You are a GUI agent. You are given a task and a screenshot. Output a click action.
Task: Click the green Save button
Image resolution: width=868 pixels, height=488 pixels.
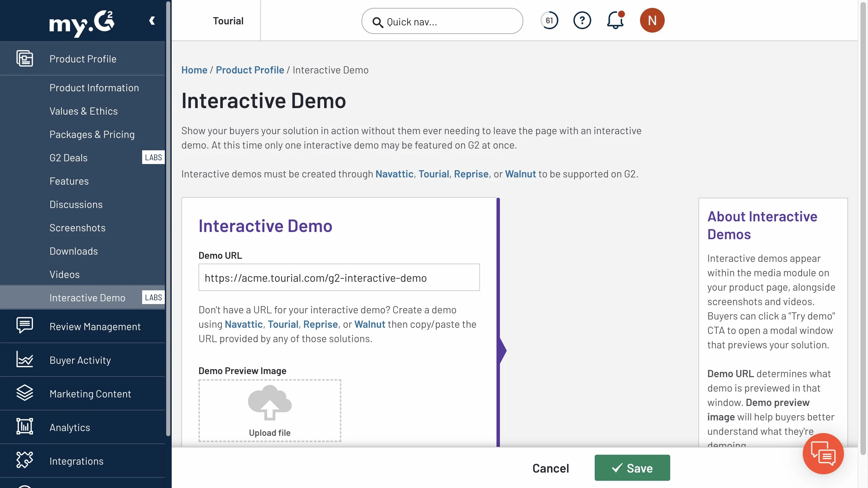tap(632, 468)
